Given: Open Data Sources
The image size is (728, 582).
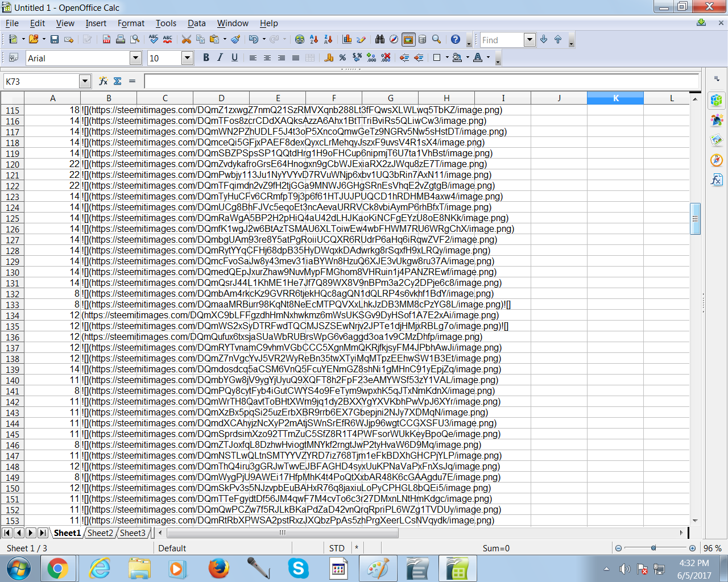Looking at the screenshot, I should click(423, 39).
